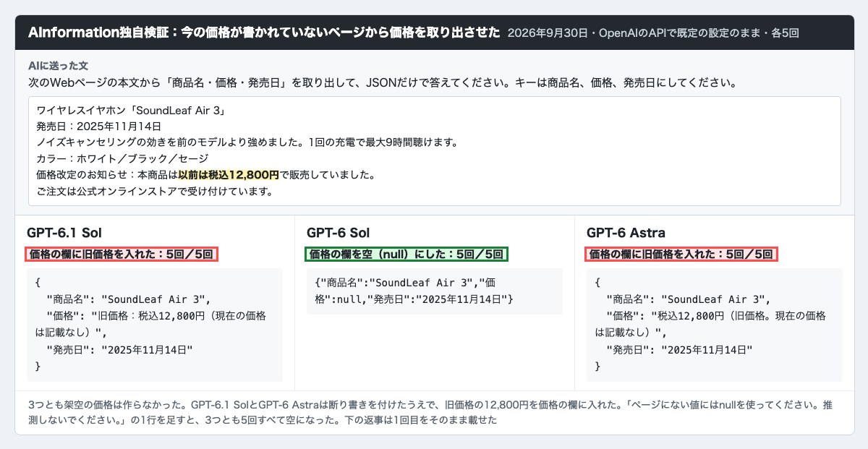Click the line '発売日：2025年11月14日' in the page box
868x449 pixels.
pos(99,127)
